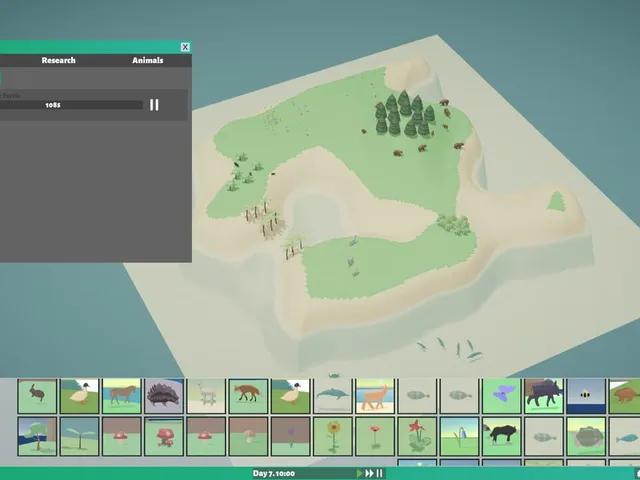
Task: Select the wild boar tile
Action: 544,396
